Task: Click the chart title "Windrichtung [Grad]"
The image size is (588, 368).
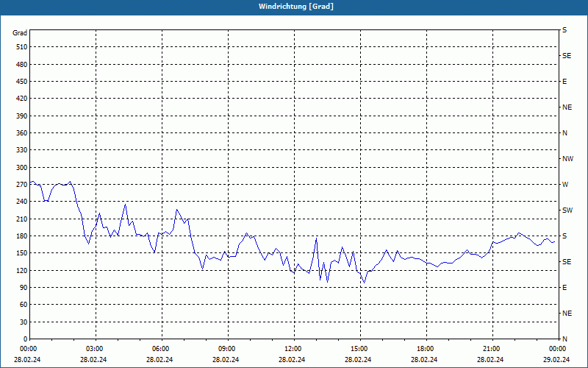Action: 296,7
